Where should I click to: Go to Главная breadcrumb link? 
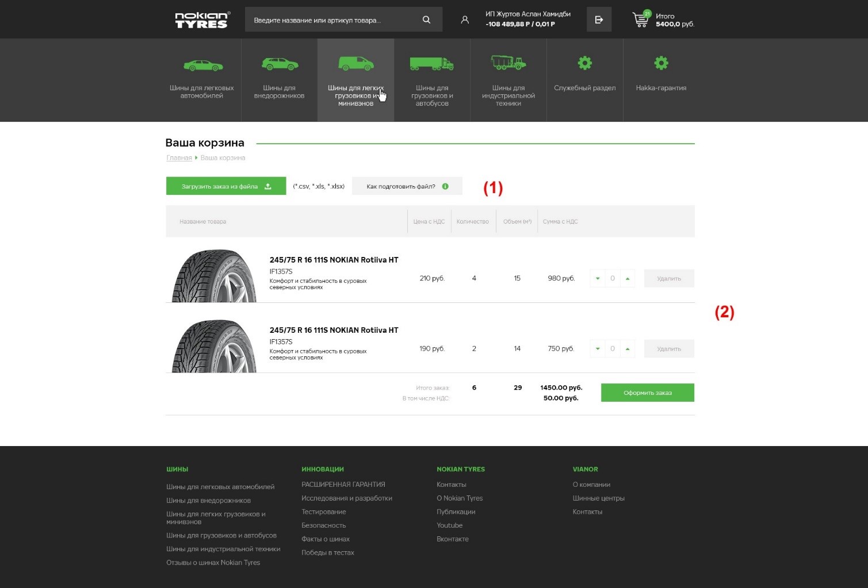click(x=179, y=158)
